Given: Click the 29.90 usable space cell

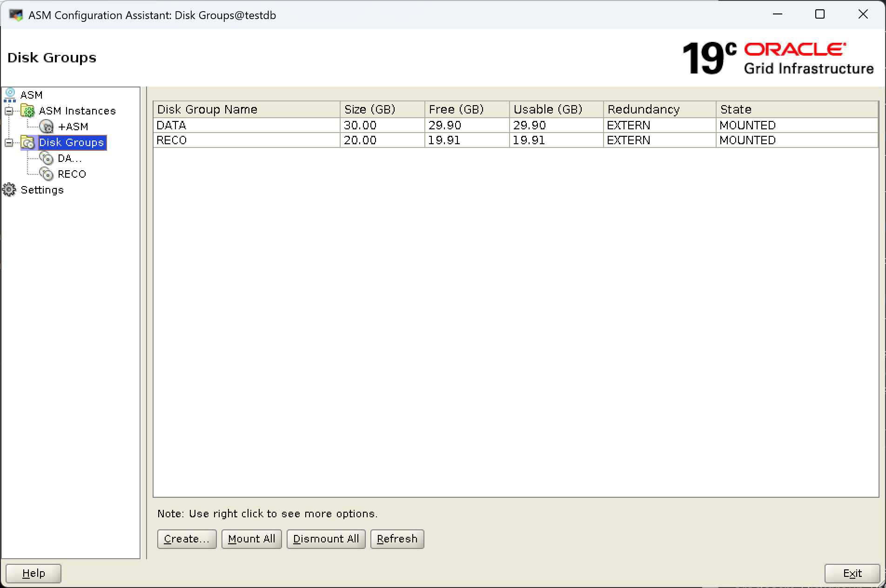Looking at the screenshot, I should pos(557,125).
